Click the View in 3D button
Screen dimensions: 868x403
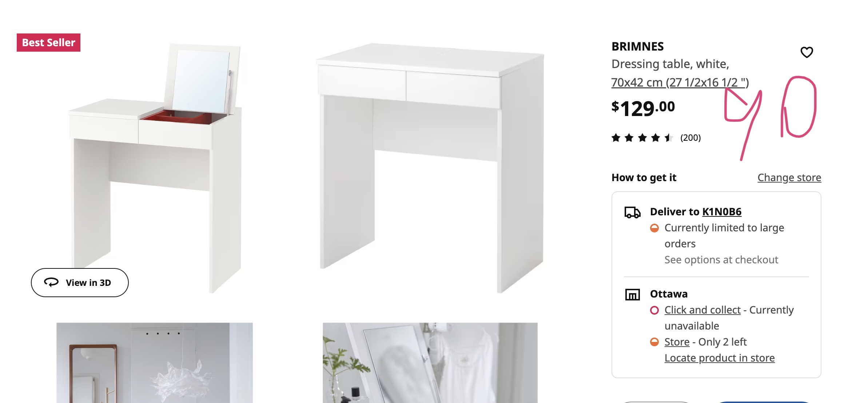pos(80,283)
